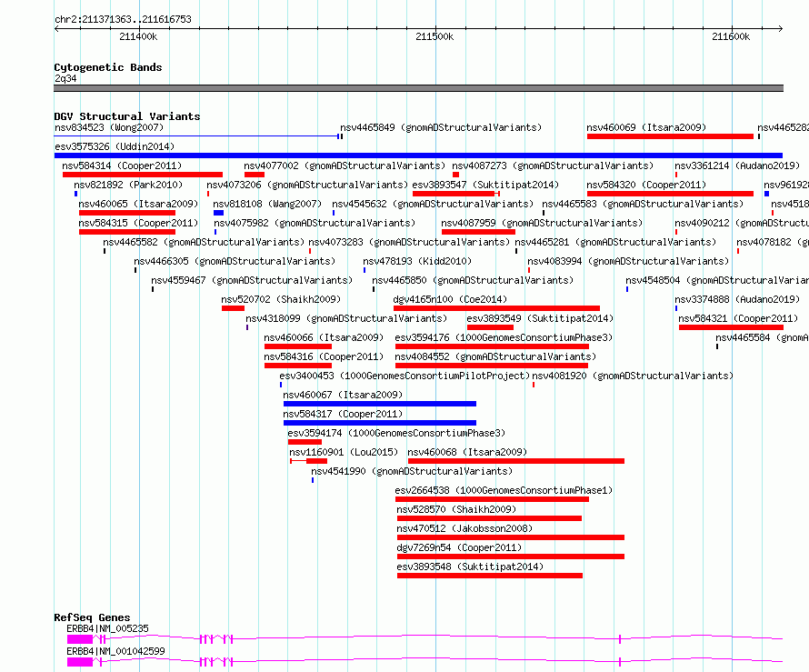Select the nsv834523 (Wong2007) variant label

[x=109, y=127]
